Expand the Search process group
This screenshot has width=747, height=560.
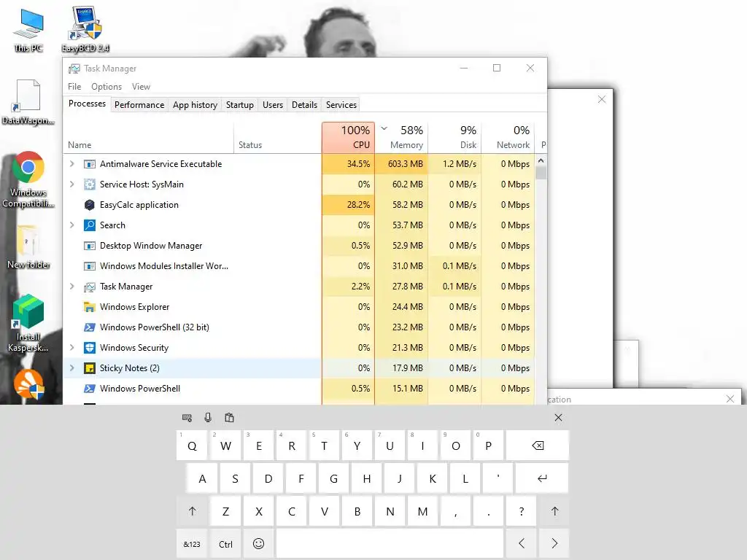click(72, 225)
